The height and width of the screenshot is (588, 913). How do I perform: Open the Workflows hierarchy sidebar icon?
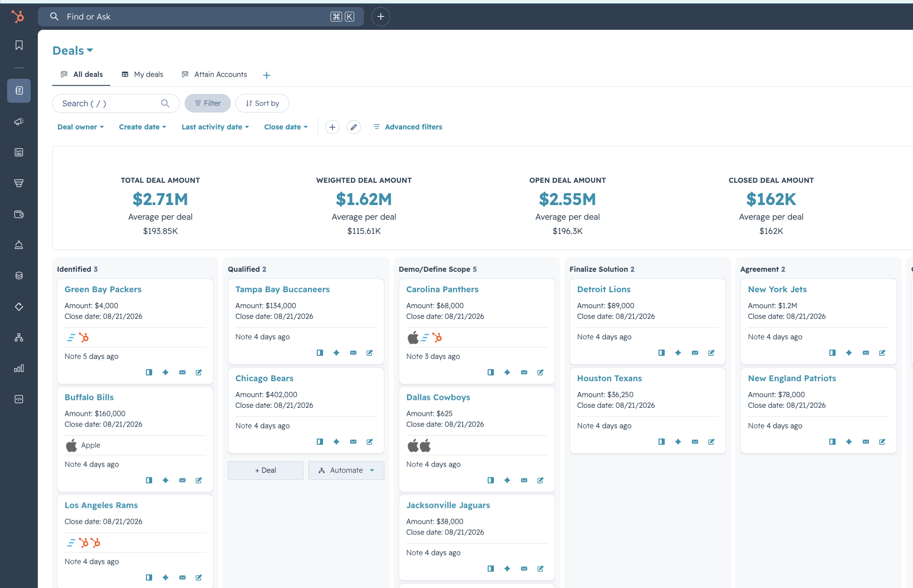pos(19,338)
